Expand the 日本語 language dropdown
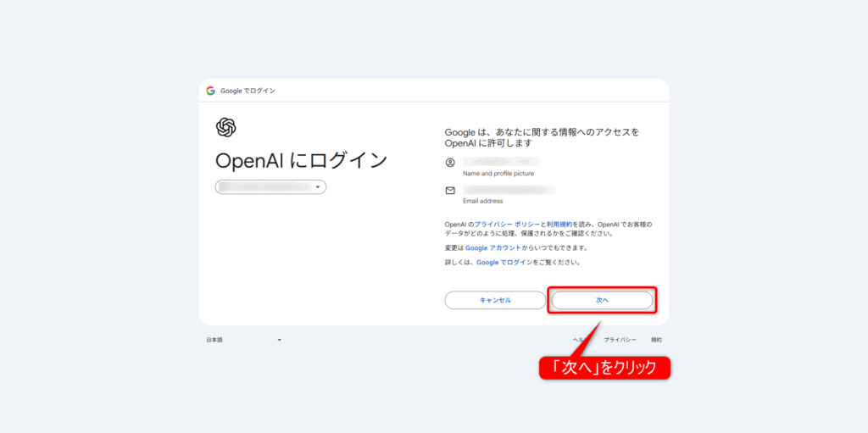Viewport: 868px width, 433px height. click(242, 340)
